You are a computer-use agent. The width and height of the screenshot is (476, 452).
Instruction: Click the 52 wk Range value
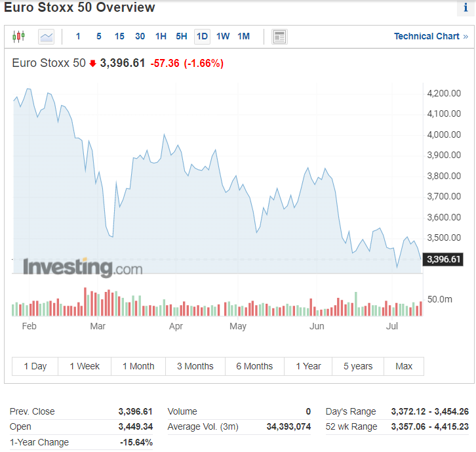(x=430, y=427)
